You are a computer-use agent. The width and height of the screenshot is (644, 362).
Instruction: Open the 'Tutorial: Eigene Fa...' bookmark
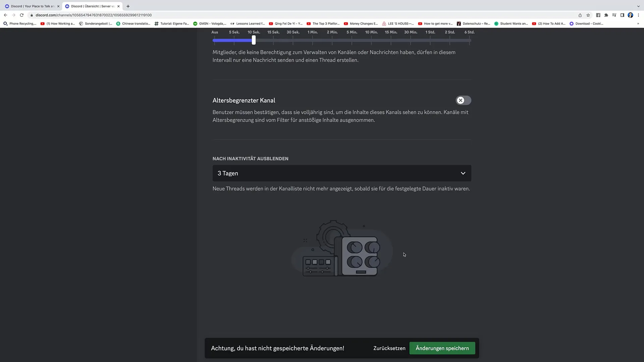(172, 23)
